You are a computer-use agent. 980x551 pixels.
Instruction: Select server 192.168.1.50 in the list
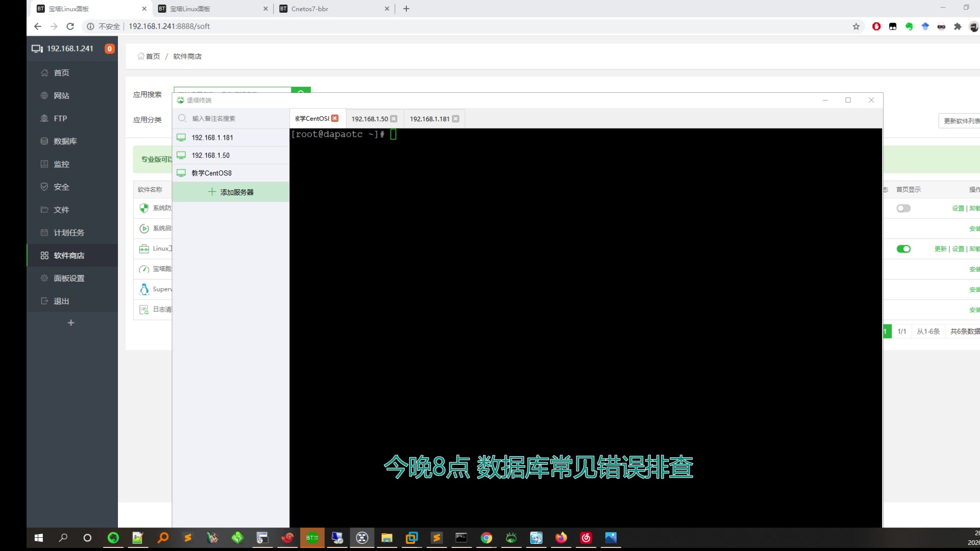tap(231, 155)
